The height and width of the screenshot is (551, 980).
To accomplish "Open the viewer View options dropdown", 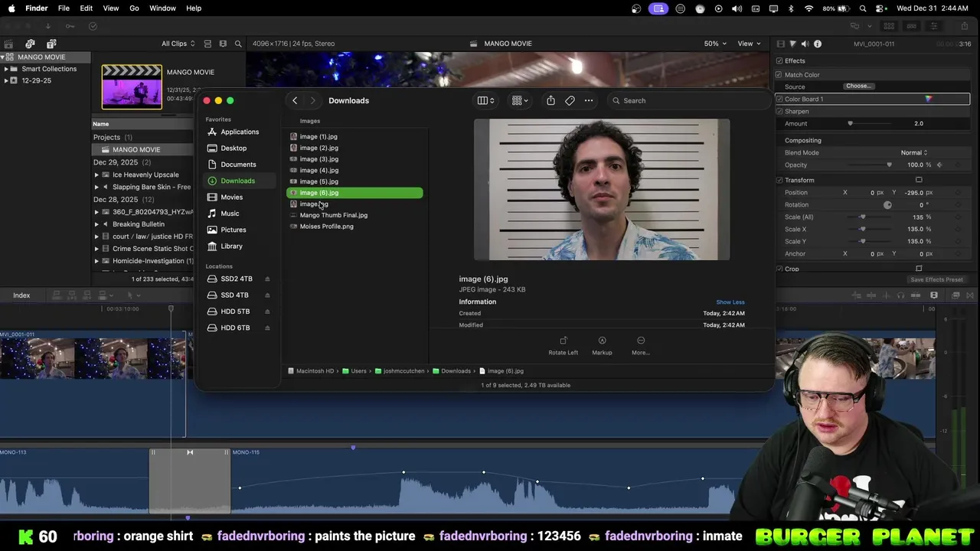I will 749,44.
